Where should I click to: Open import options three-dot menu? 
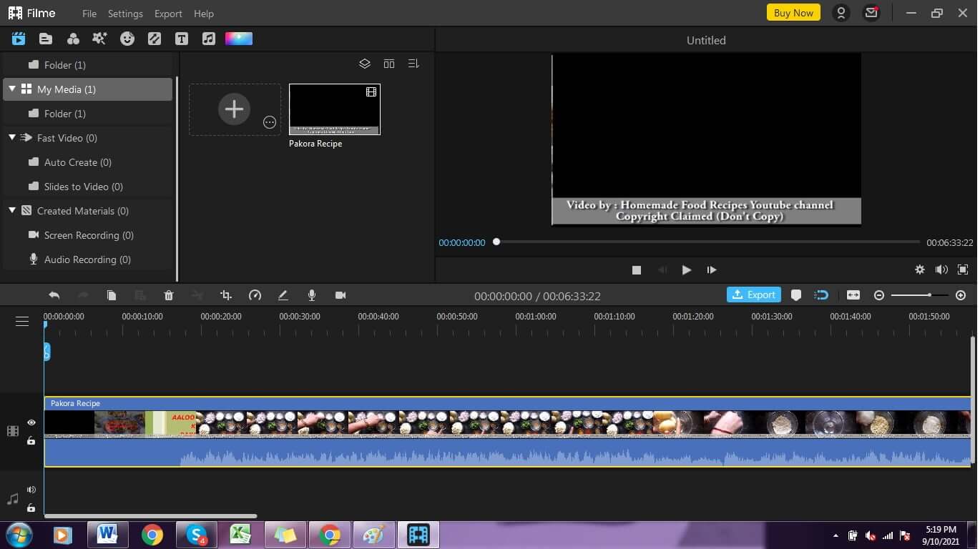pyautogui.click(x=270, y=122)
